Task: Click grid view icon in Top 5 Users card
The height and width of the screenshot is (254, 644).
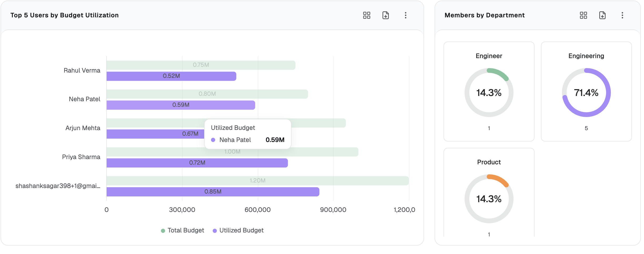Action: (366, 15)
